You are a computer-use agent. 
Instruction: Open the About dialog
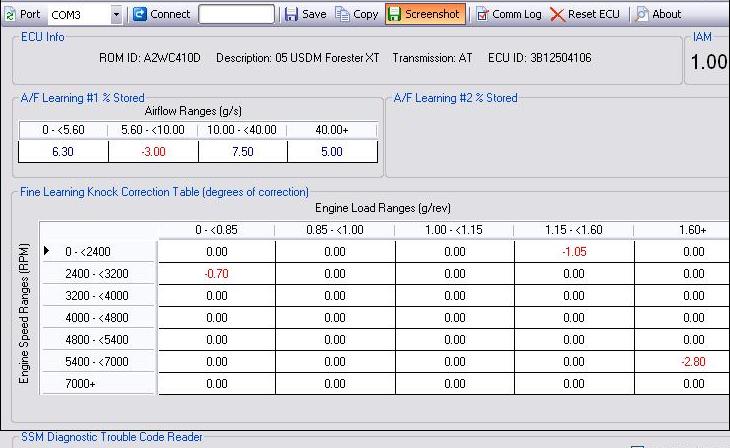(x=658, y=14)
